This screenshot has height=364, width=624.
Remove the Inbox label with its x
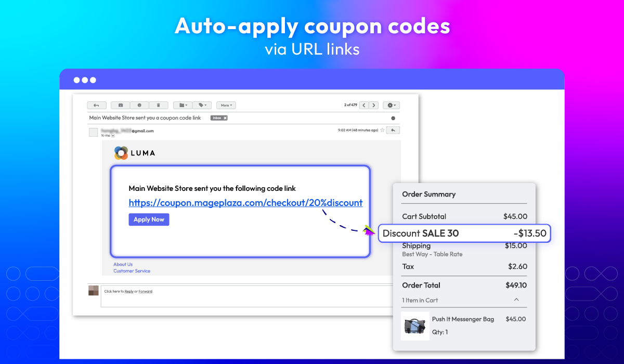pos(225,118)
